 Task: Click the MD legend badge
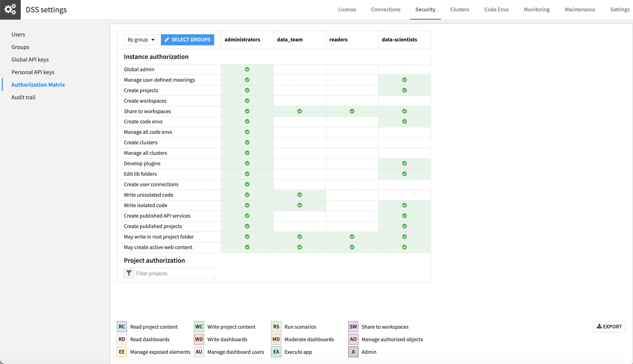click(276, 339)
